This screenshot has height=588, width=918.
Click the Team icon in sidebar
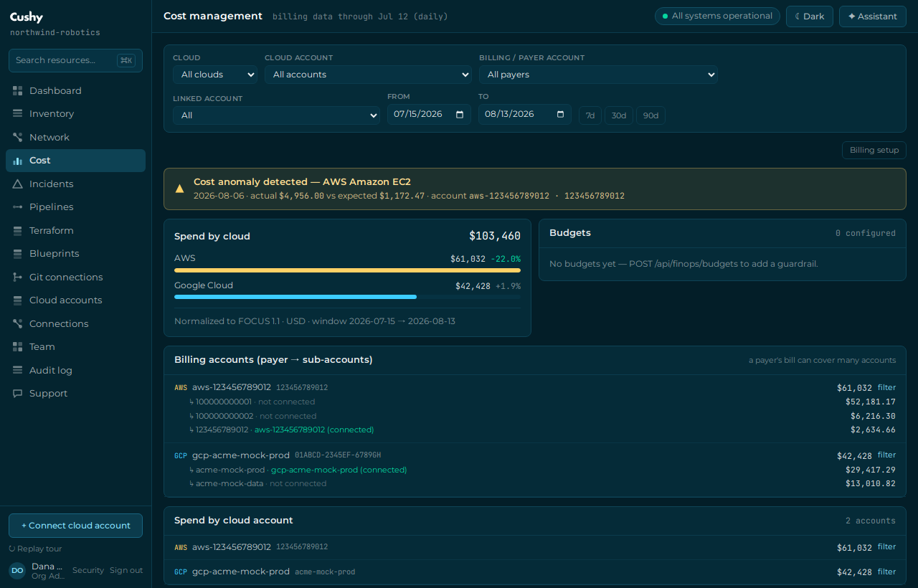[x=18, y=346]
